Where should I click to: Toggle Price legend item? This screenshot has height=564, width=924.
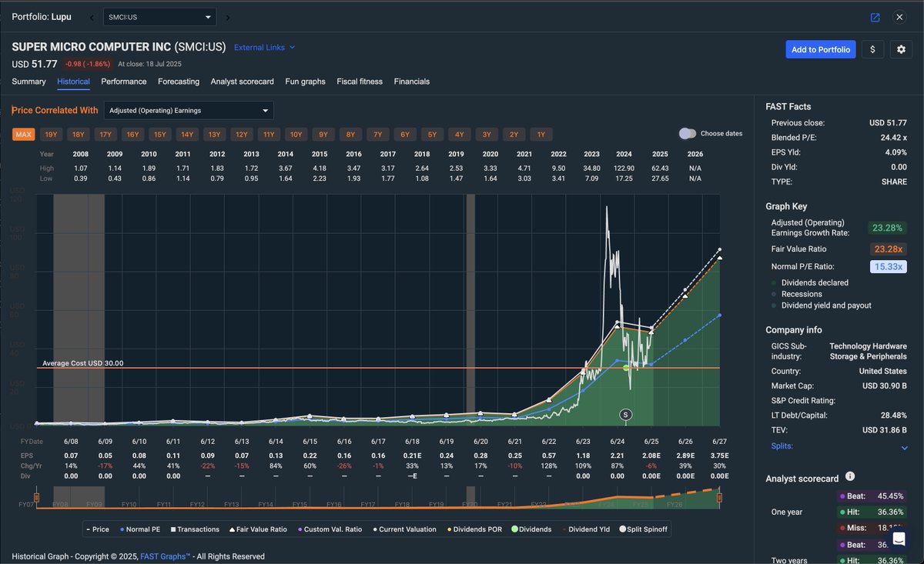point(96,529)
